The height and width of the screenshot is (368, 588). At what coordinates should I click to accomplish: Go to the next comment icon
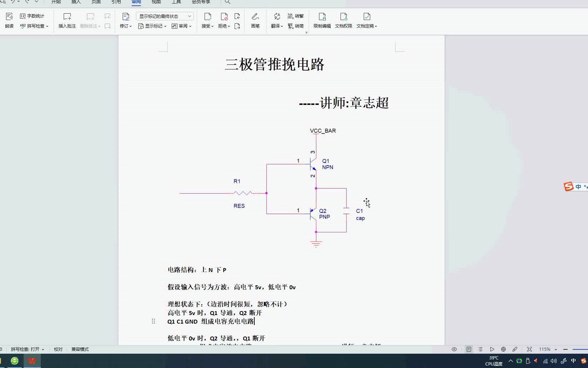tap(107, 26)
